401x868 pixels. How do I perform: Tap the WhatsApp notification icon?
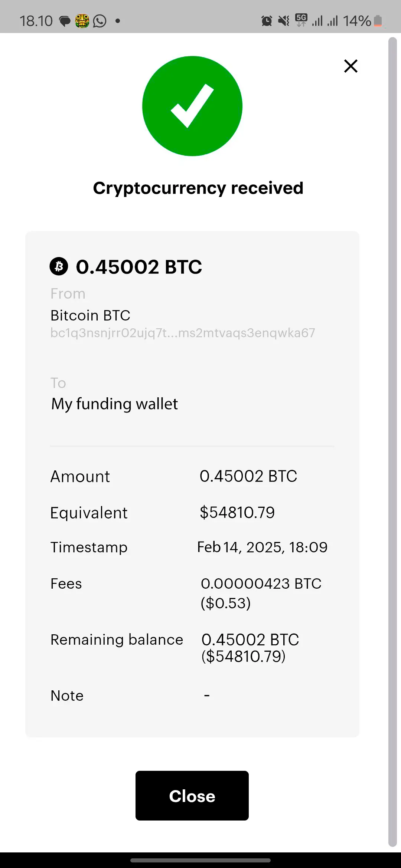(x=100, y=21)
